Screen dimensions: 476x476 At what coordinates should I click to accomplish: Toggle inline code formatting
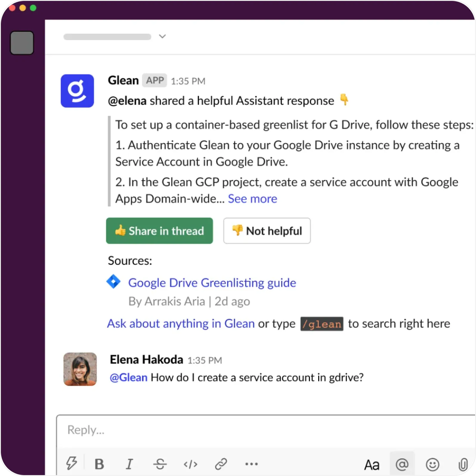191,464
